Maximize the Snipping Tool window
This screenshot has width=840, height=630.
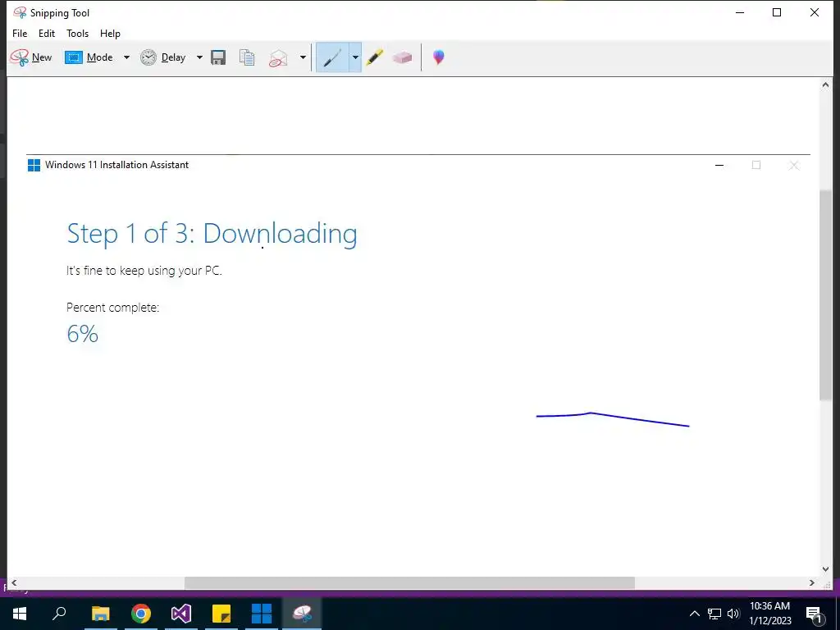click(x=777, y=12)
